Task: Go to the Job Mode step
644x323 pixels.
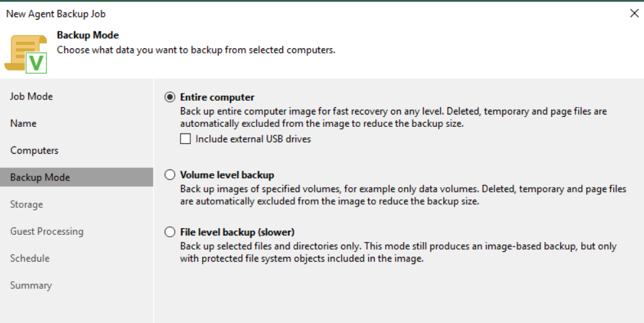Action: pyautogui.click(x=31, y=97)
